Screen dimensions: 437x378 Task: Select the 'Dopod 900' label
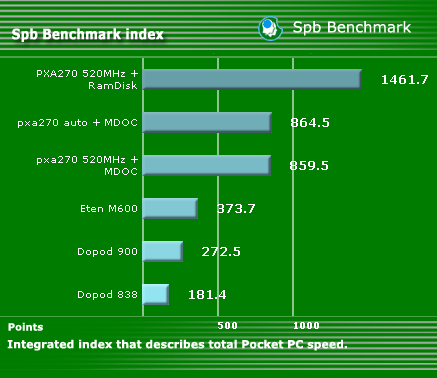pos(107,251)
